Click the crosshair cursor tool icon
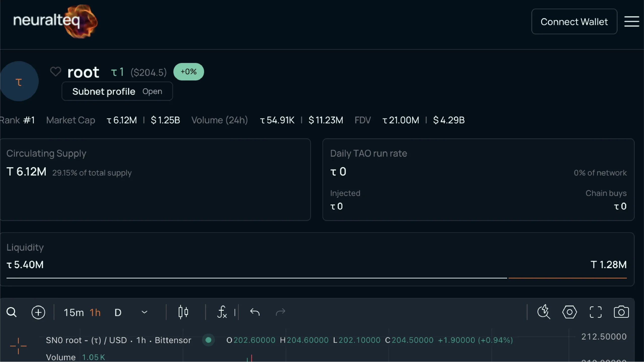The image size is (644, 362). (18, 346)
